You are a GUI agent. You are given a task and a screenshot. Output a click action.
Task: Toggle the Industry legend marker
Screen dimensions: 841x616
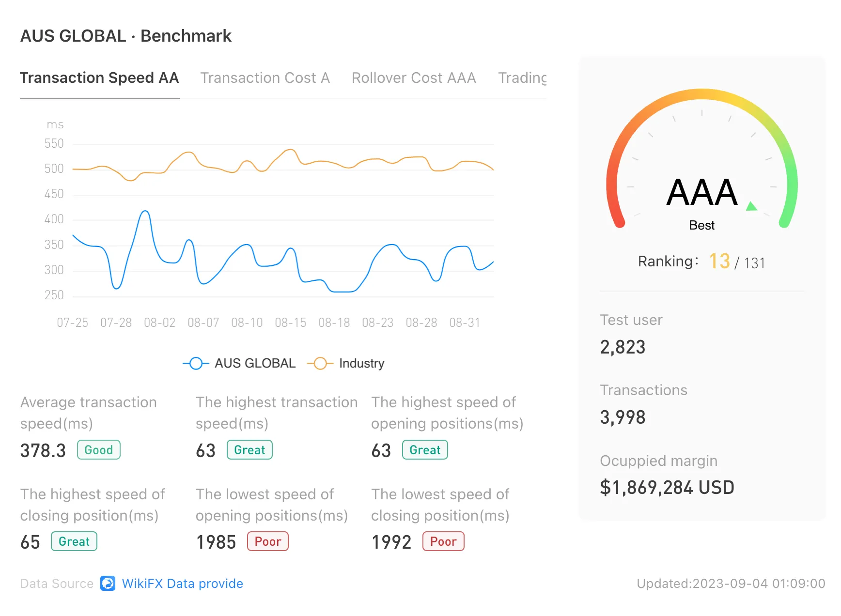320,363
